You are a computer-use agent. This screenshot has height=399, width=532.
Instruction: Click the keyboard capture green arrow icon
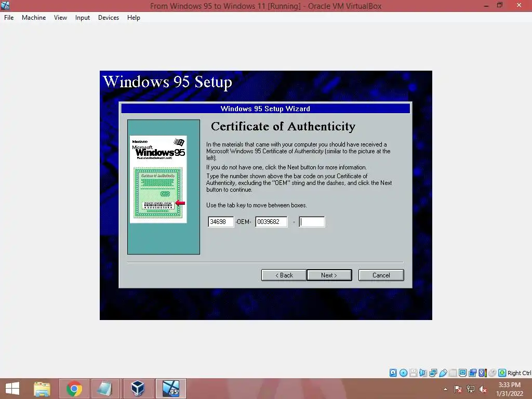click(502, 373)
